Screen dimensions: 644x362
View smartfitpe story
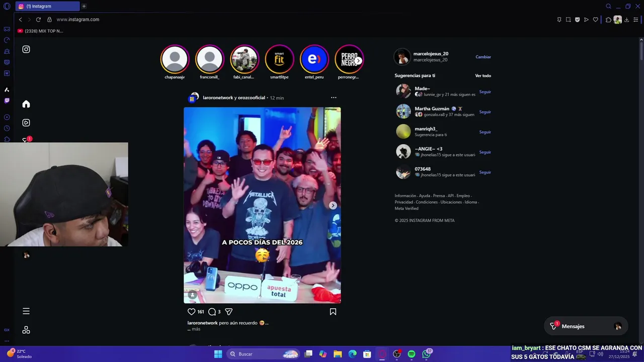point(279,59)
